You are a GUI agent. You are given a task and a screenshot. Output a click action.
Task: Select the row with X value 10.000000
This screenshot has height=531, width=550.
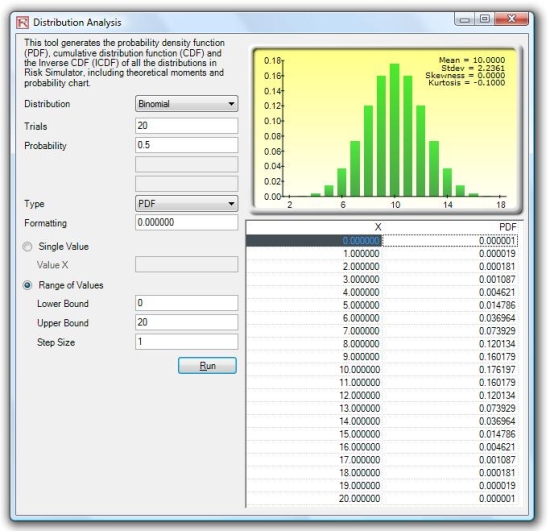(382, 370)
